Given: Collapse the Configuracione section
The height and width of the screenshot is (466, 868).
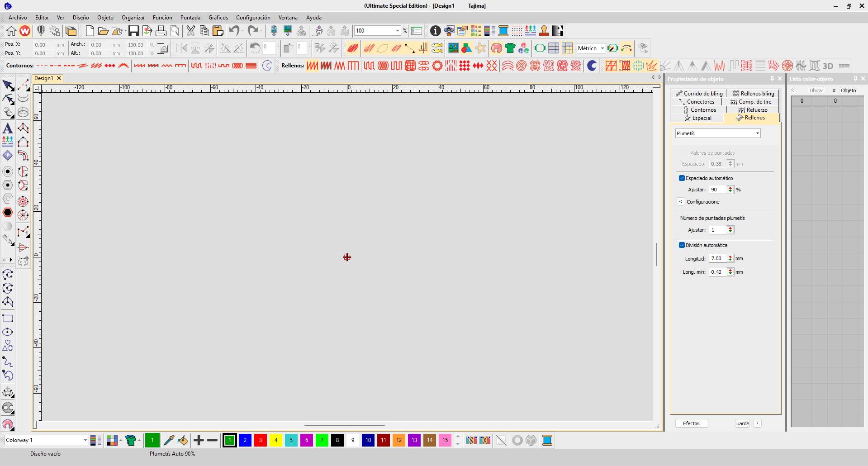Looking at the screenshot, I should 681,201.
